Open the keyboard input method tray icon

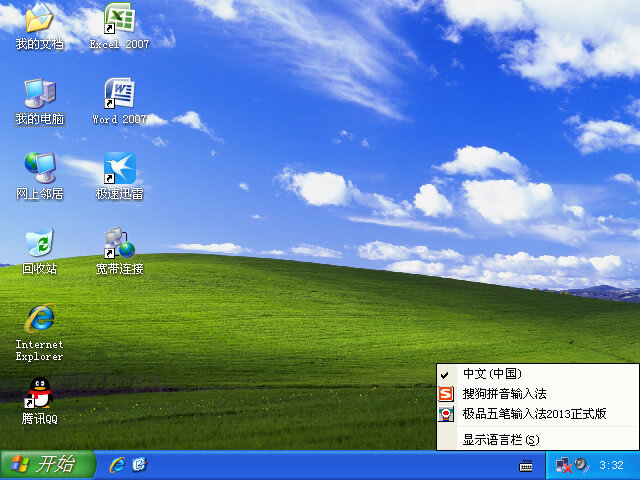coord(525,465)
